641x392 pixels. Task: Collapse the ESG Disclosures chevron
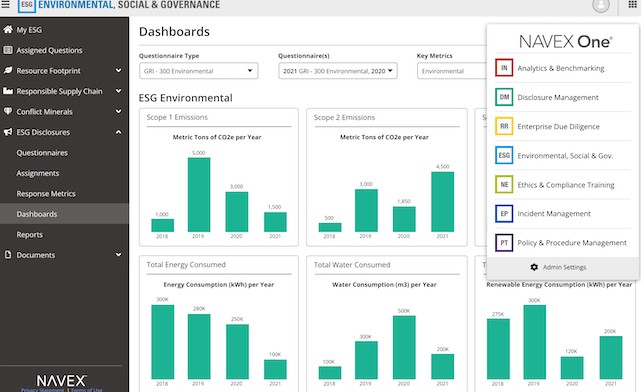(x=119, y=132)
